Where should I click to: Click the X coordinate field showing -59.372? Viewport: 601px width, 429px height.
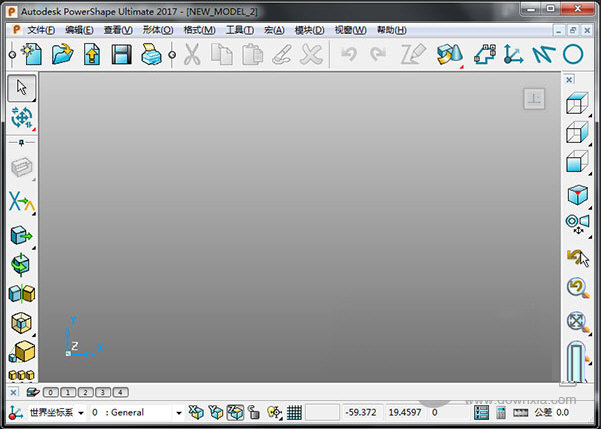click(x=360, y=412)
